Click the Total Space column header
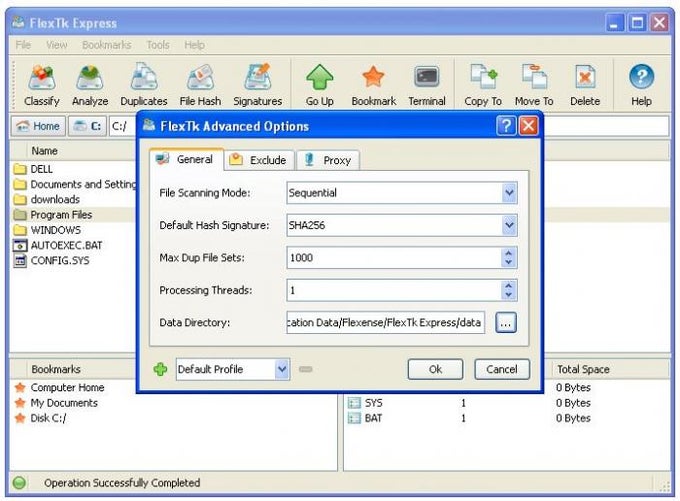The image size is (680, 501). pyautogui.click(x=583, y=370)
